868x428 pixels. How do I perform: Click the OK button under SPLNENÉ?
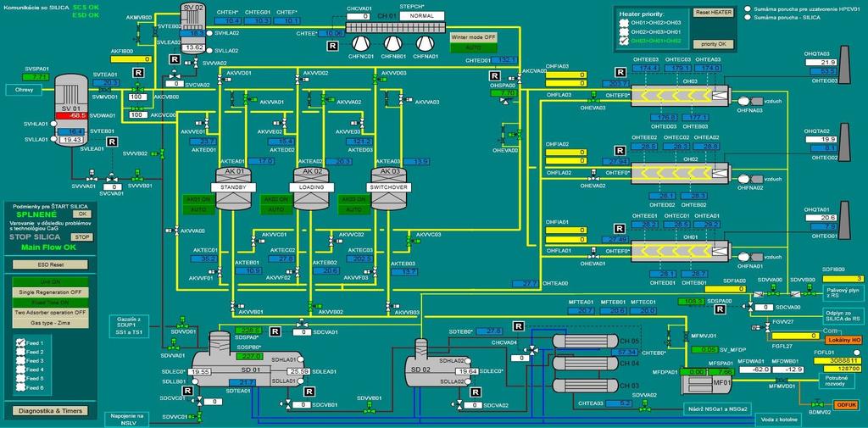(82, 214)
